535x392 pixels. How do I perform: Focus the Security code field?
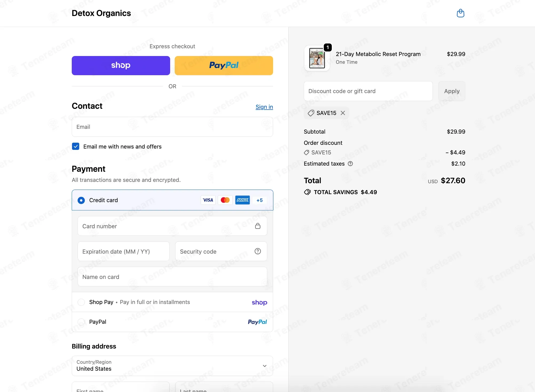(x=221, y=251)
